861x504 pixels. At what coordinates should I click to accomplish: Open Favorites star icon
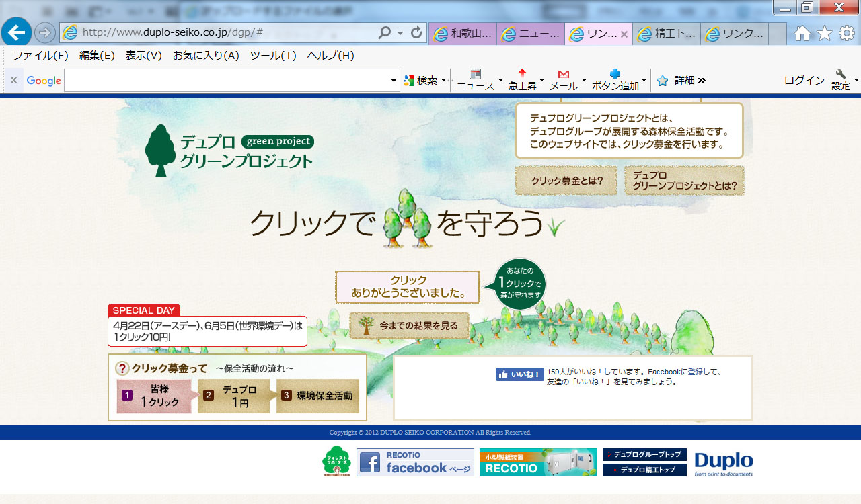(825, 33)
